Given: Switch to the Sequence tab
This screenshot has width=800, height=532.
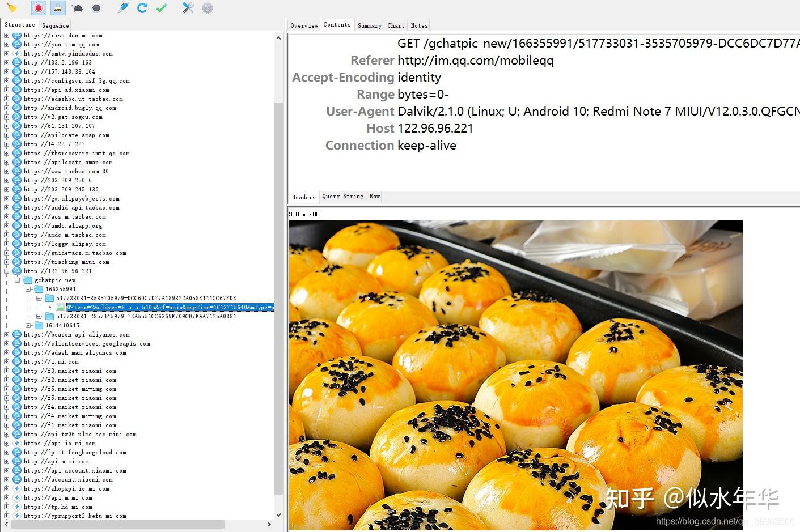Looking at the screenshot, I should click(56, 25).
